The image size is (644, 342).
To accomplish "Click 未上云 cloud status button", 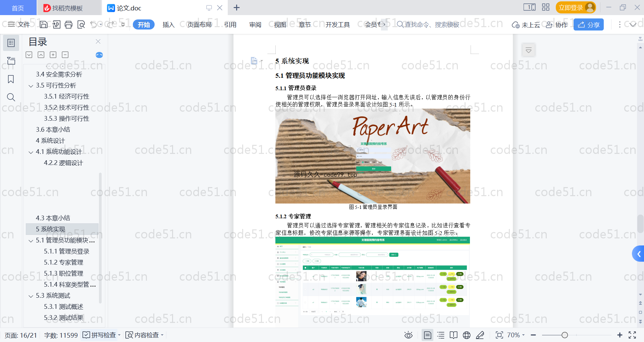I will [x=526, y=24].
